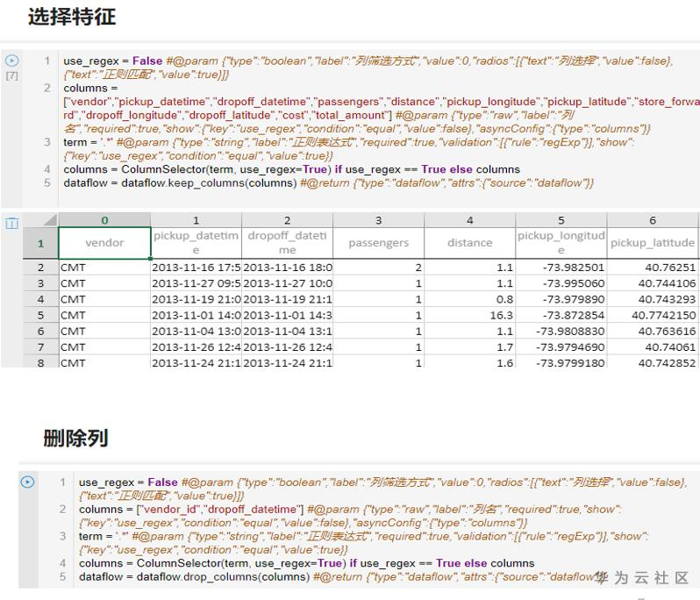700x600 pixels.
Task: Run the 删除列 code cell
Action: tap(28, 482)
